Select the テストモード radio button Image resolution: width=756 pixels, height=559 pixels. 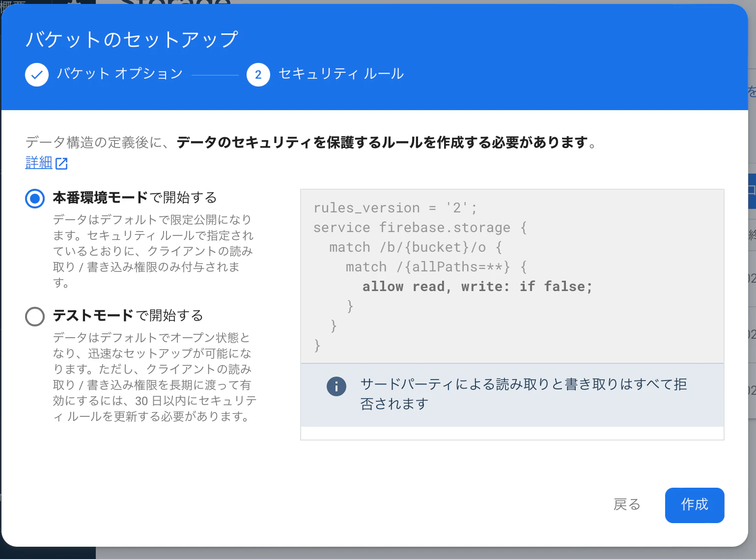tap(35, 317)
